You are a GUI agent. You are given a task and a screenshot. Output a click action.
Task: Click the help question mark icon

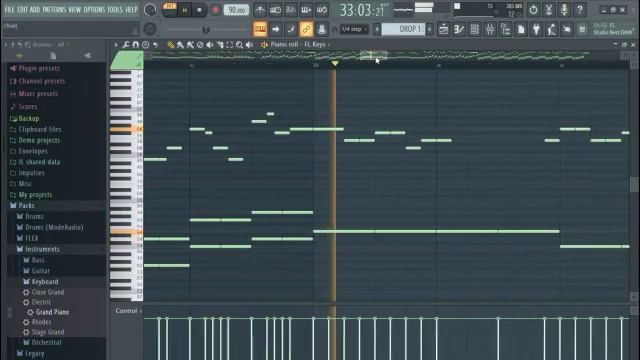580,9
